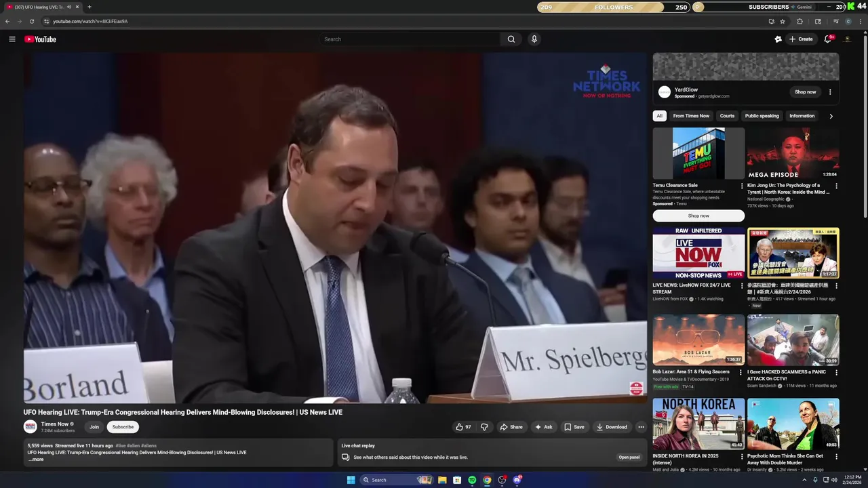The image size is (868, 488).
Task: Click Shop now under Temu ad
Action: 698,216
